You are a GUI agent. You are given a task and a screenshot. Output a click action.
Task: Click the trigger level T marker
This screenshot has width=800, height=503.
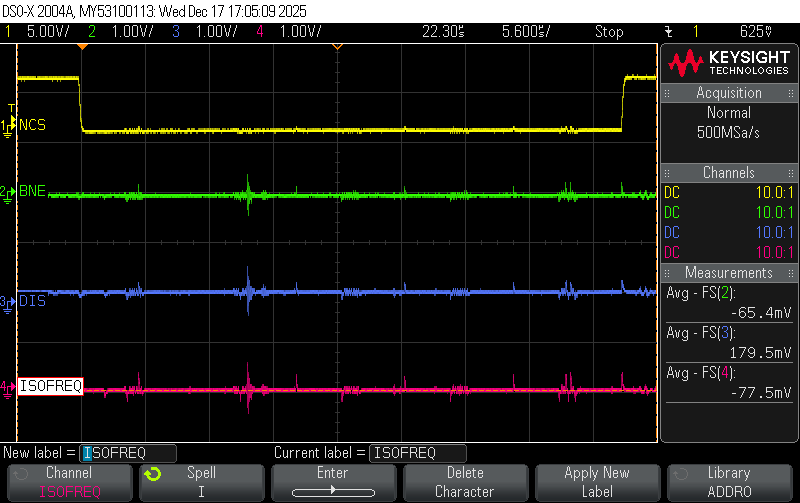11,108
